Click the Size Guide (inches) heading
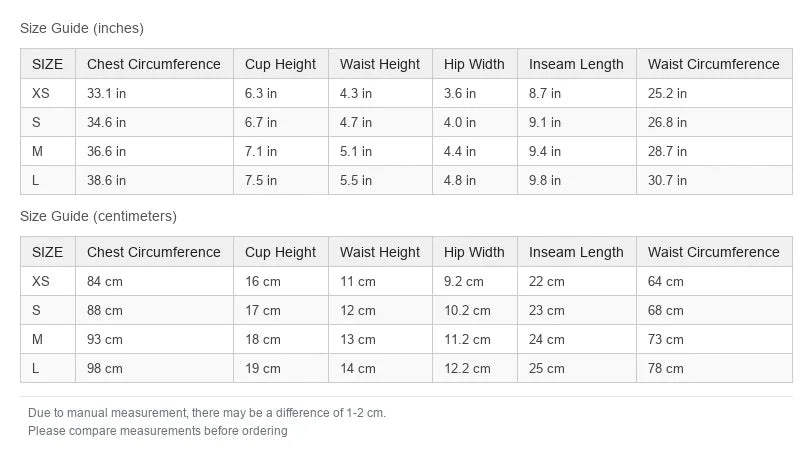The height and width of the screenshot is (472, 812). 82,28
